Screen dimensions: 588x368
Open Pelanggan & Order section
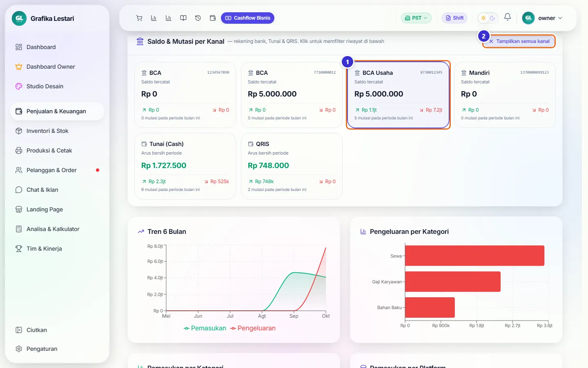tap(57, 170)
